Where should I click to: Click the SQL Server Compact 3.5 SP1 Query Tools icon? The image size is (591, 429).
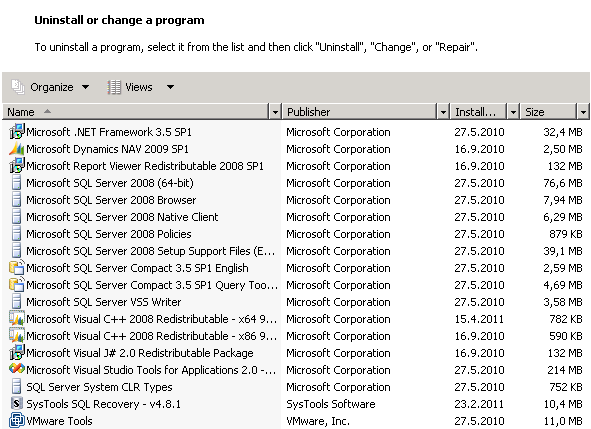(17, 285)
